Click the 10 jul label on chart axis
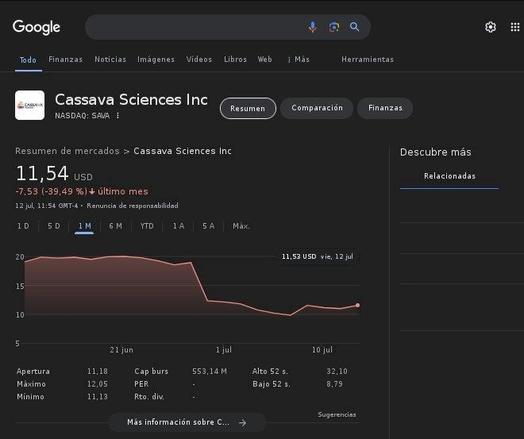This screenshot has width=524, height=439. tap(322, 350)
